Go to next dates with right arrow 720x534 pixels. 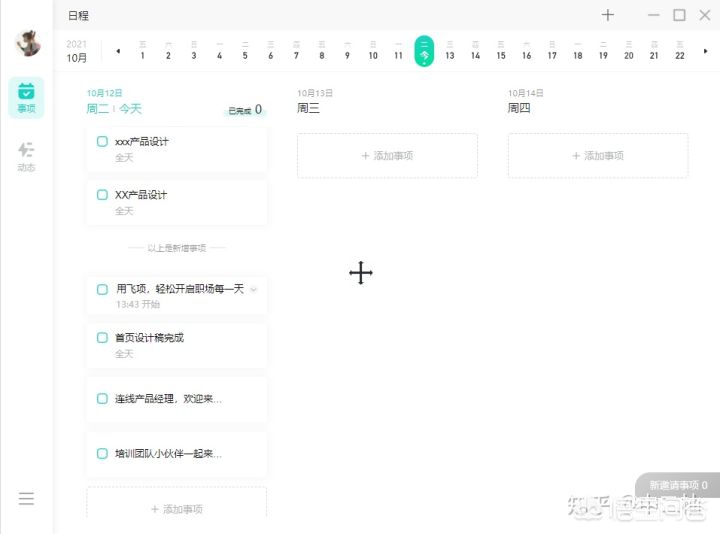coord(705,51)
